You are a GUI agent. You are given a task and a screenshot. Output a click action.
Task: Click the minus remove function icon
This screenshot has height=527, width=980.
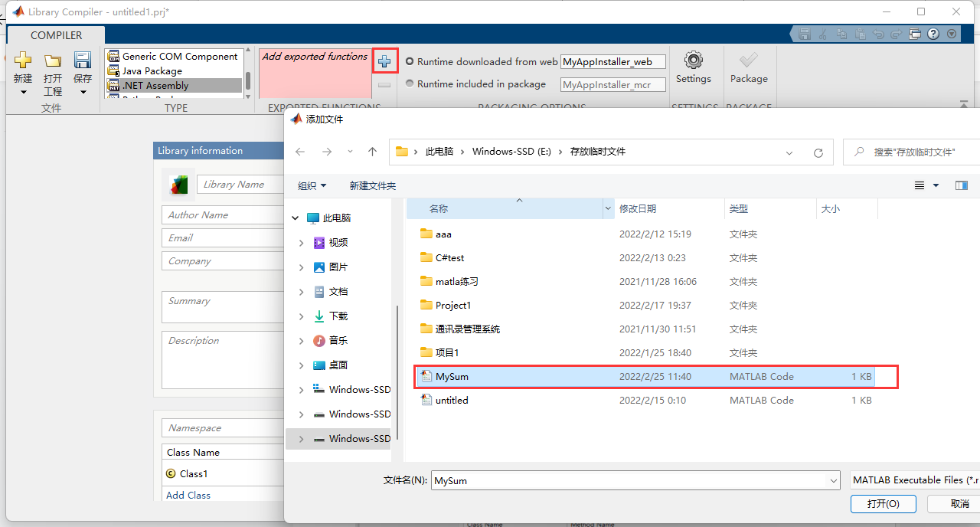[384, 85]
